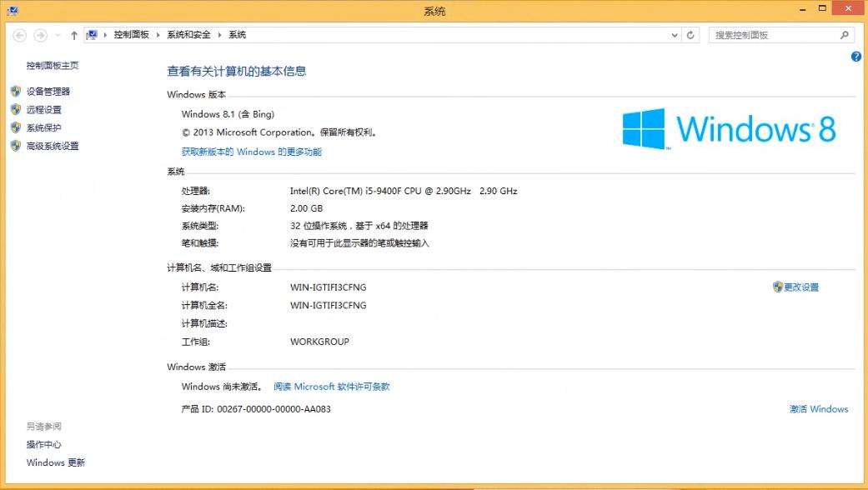Go up one level with the up arrow

[x=74, y=34]
